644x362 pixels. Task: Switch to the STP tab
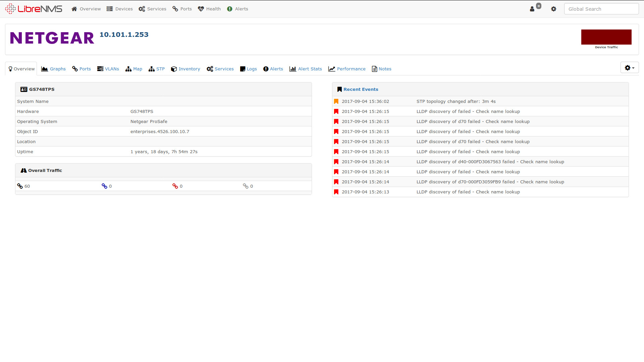point(157,69)
